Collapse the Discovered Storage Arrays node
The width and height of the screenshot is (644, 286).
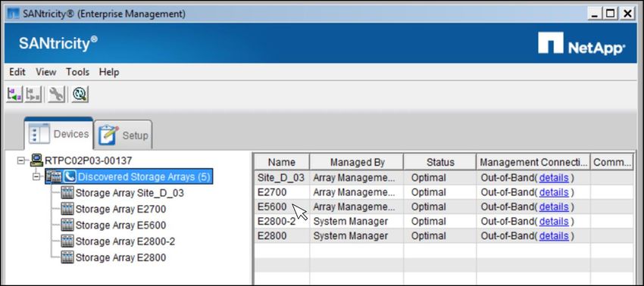coord(37,177)
